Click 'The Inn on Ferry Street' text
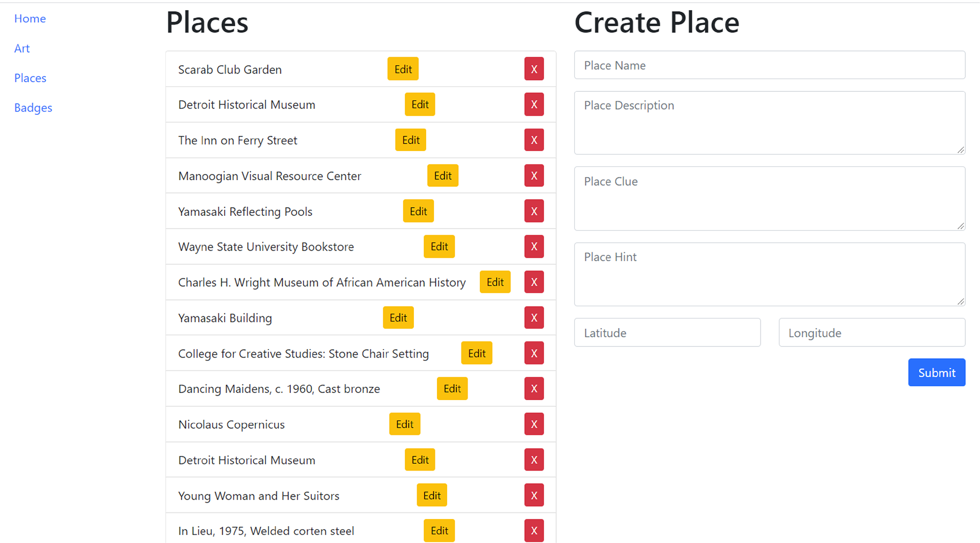Screen dimensions: 980x543 [x=237, y=140]
